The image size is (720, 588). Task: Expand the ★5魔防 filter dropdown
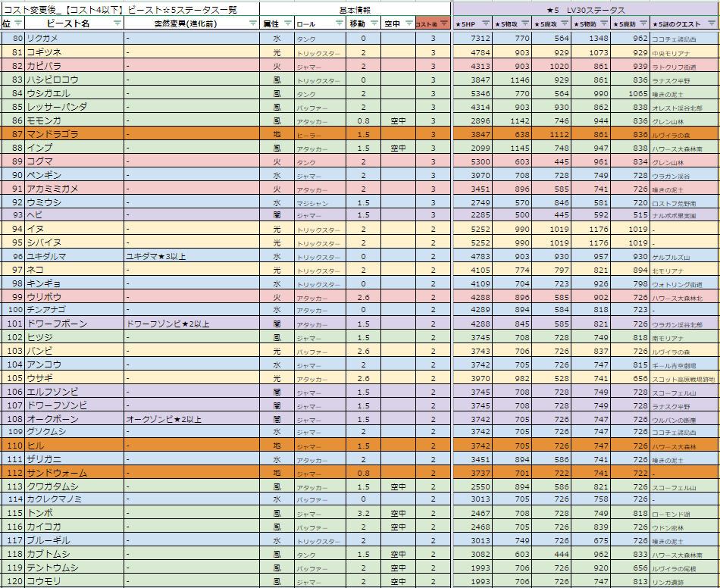[643, 24]
